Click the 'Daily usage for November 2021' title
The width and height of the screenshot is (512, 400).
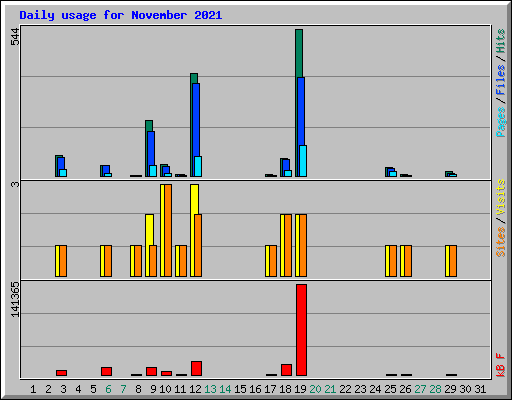121,15
